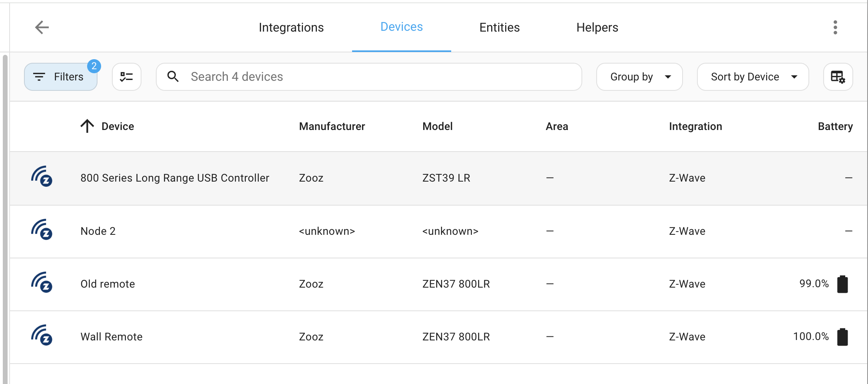Click Z-Wave icon beside Node 2

click(42, 230)
